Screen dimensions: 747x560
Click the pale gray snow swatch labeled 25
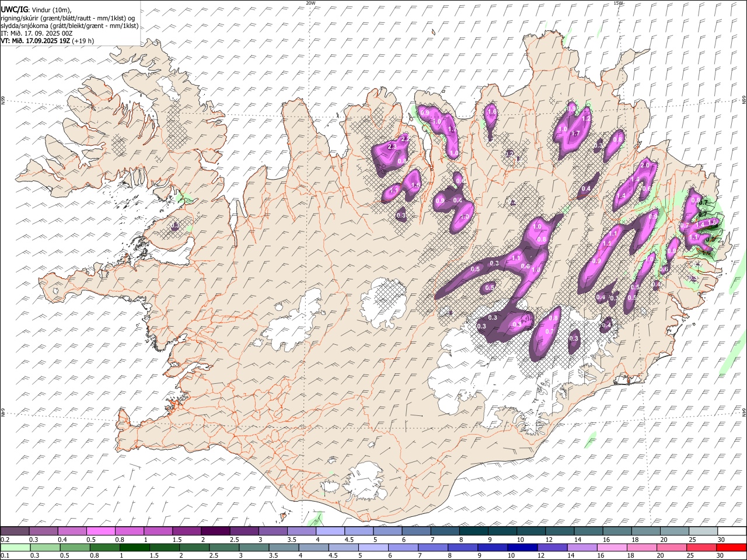pos(703,531)
